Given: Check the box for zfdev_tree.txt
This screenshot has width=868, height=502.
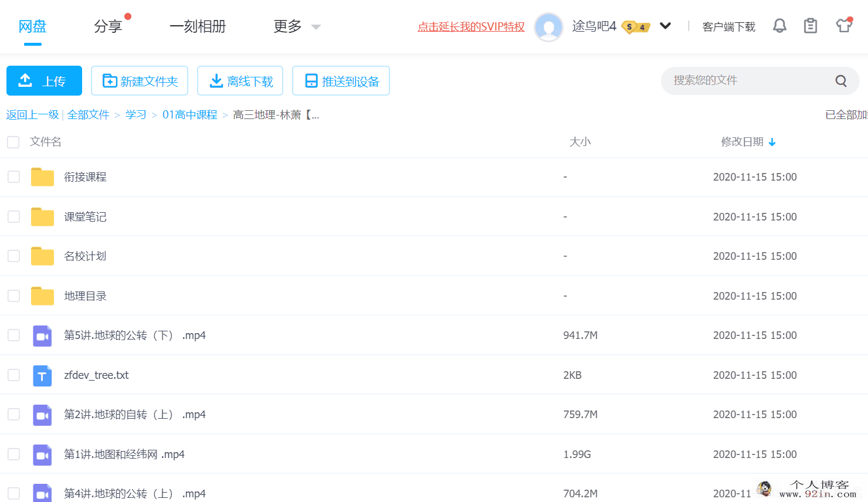Looking at the screenshot, I should coord(13,375).
